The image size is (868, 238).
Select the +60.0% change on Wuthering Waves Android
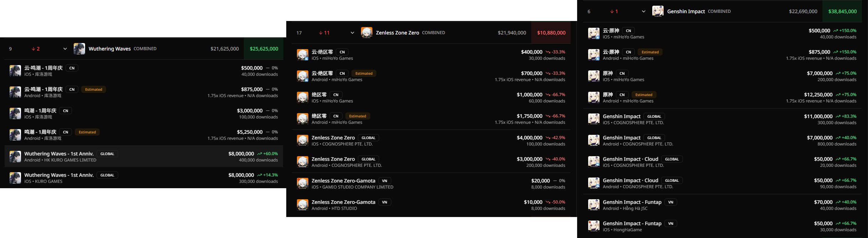coord(267,154)
